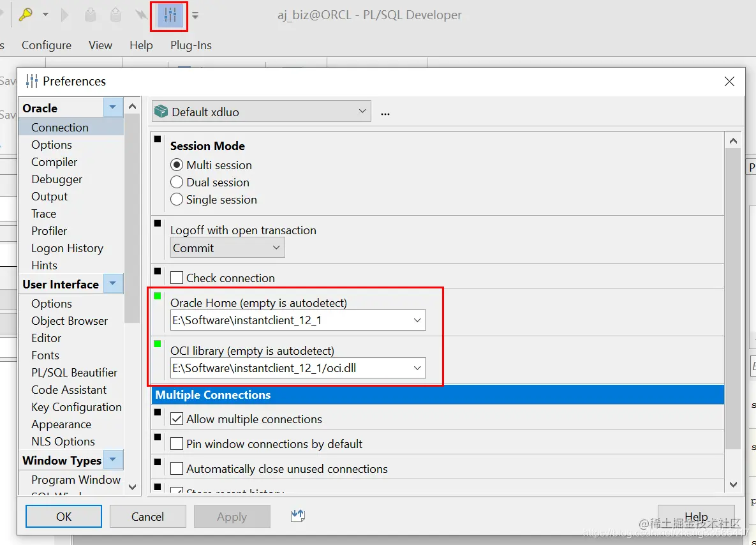
Task: Click the ellipsis button beside preference set
Action: pyautogui.click(x=385, y=114)
